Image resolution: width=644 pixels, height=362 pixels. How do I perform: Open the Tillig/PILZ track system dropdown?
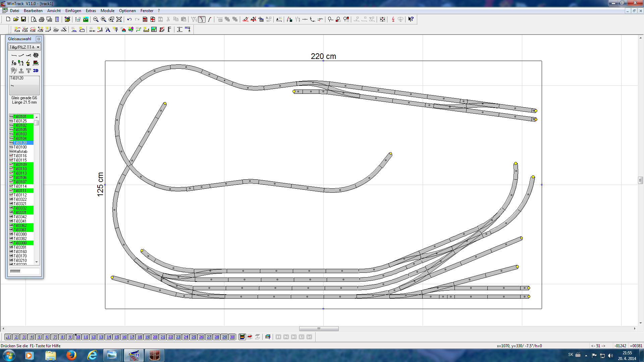pos(38,47)
